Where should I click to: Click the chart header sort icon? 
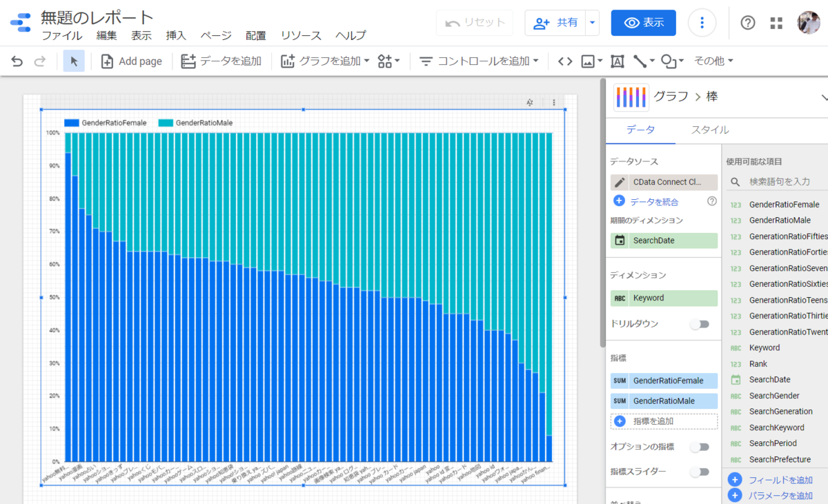pyautogui.click(x=530, y=102)
